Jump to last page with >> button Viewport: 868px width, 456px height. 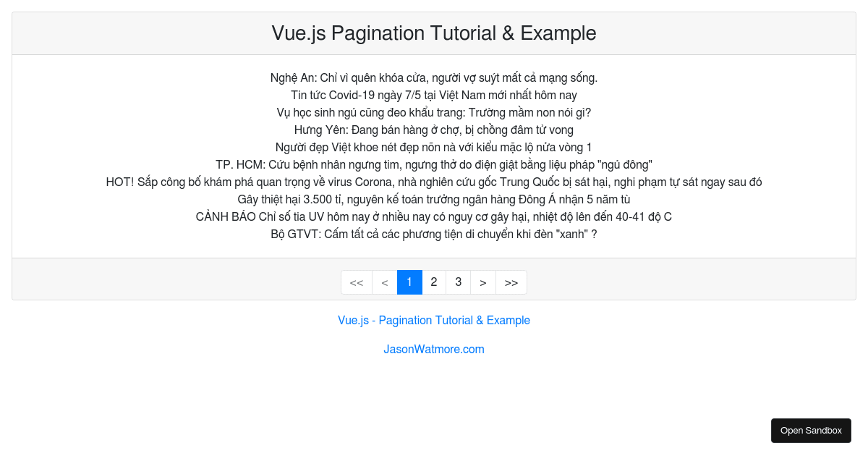[x=511, y=282]
